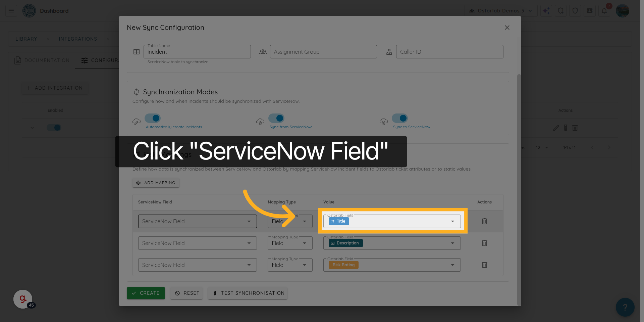644x322 pixels.
Task: Toggle Automatically create incidents off
Action: click(153, 118)
